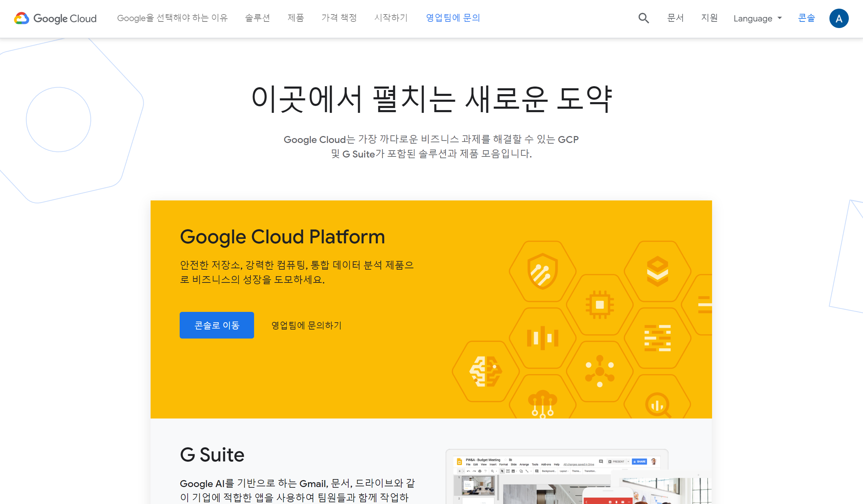
Task: Click the stacked layers hexagon icon
Action: (x=657, y=271)
